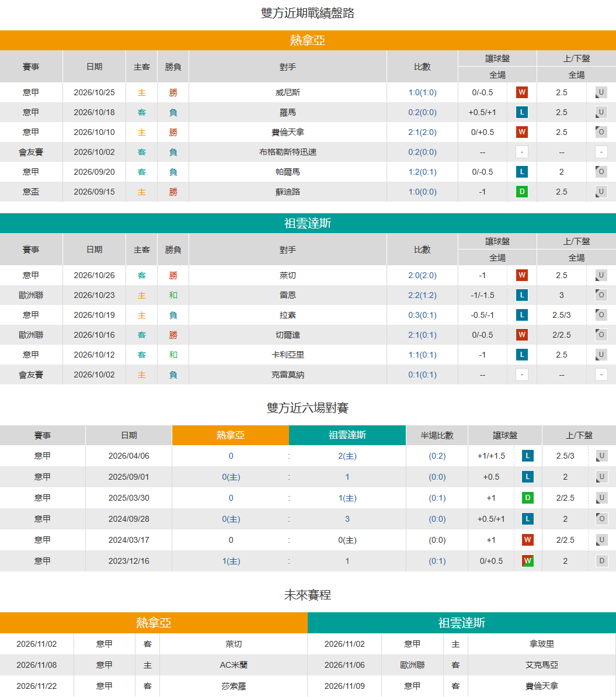
Task: Click the U over/under badge in the 威尼斯 row
Action: [601, 92]
